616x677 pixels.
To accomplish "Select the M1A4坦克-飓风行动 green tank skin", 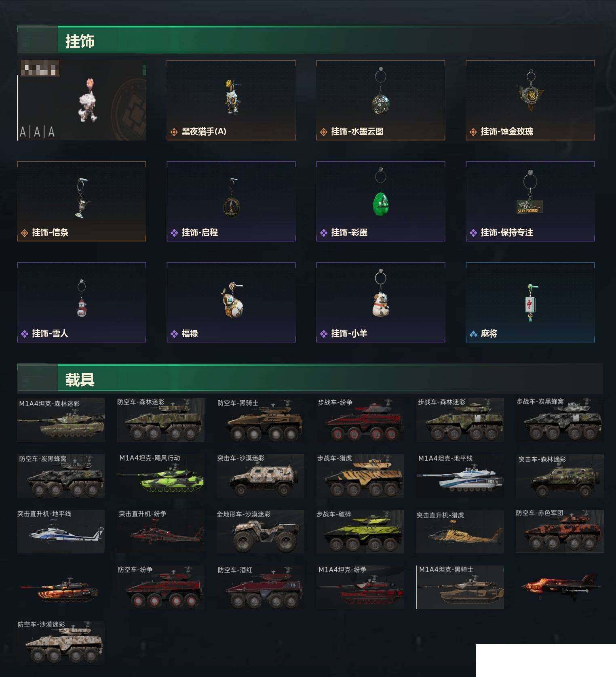I will pos(161,475).
